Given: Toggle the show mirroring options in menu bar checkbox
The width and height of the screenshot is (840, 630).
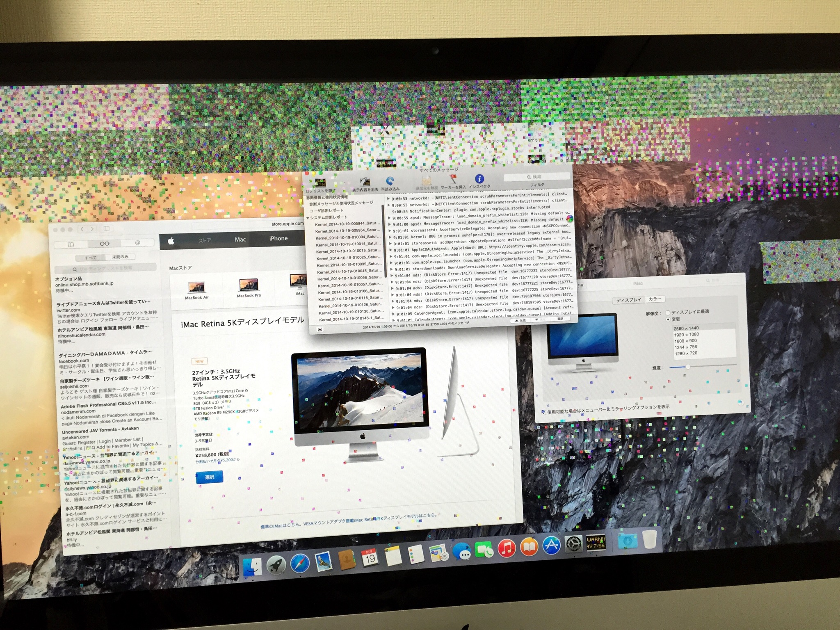Looking at the screenshot, I should pos(543,412).
